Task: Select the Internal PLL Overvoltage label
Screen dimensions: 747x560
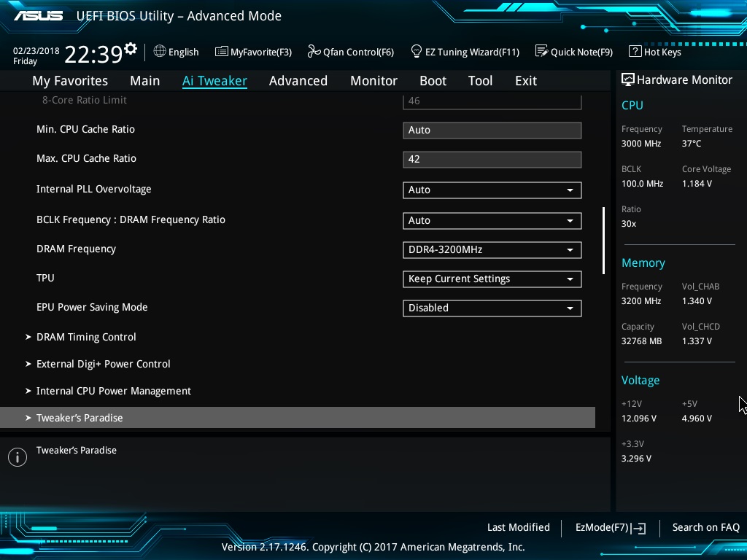Action: point(94,190)
